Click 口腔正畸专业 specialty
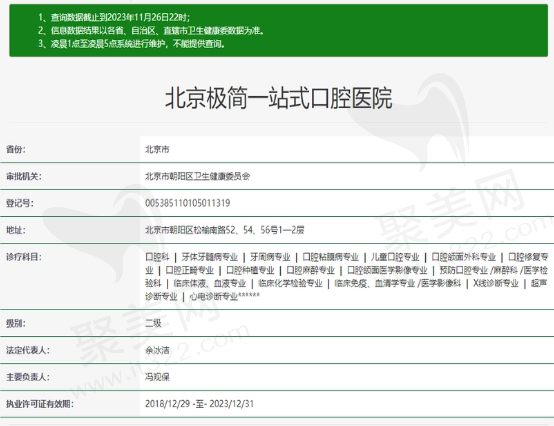 (x=189, y=270)
